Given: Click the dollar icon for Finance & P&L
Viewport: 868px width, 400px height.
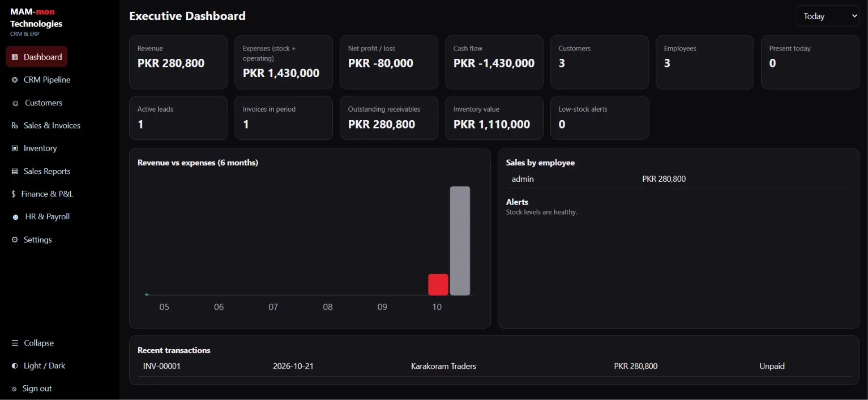Looking at the screenshot, I should (14, 194).
